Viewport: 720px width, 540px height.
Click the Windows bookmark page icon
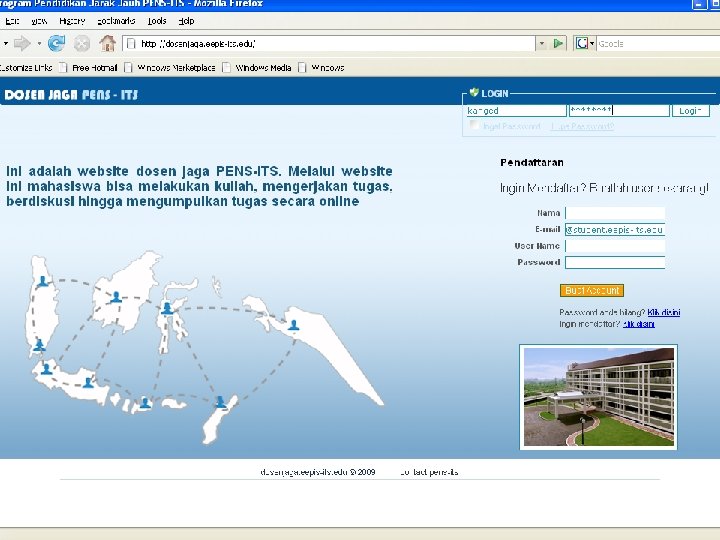tap(302, 68)
